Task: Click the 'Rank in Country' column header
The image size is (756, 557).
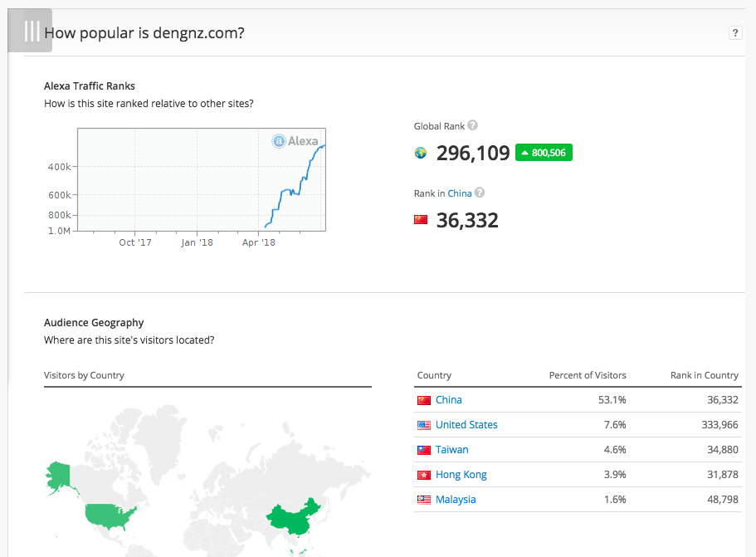Action: (705, 375)
